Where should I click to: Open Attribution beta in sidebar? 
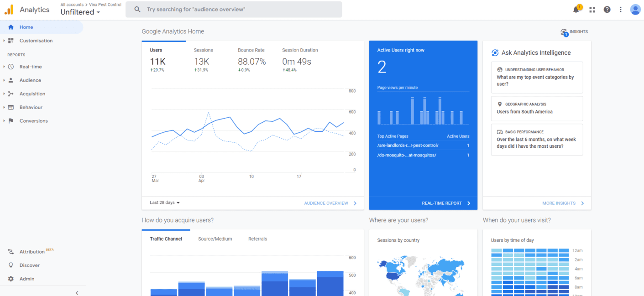pos(32,252)
